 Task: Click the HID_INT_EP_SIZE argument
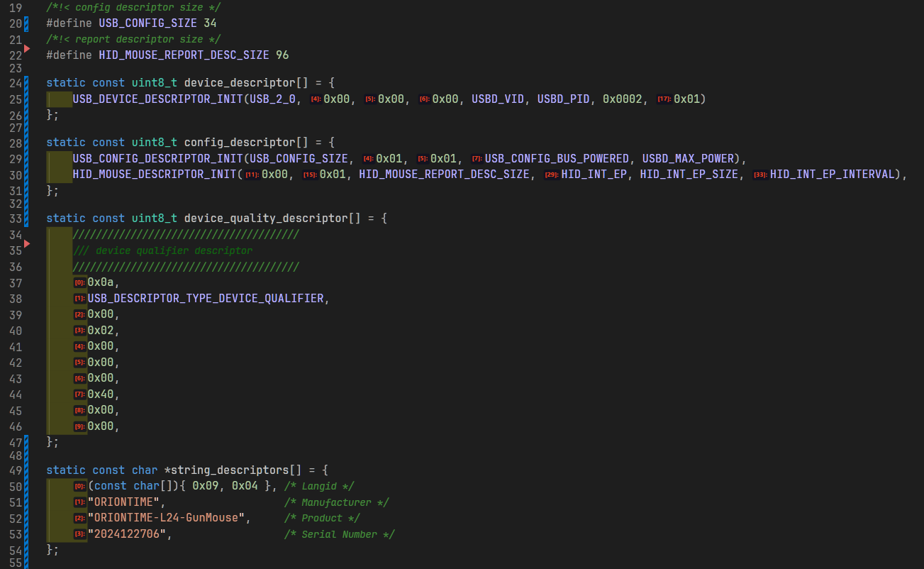[x=689, y=174]
